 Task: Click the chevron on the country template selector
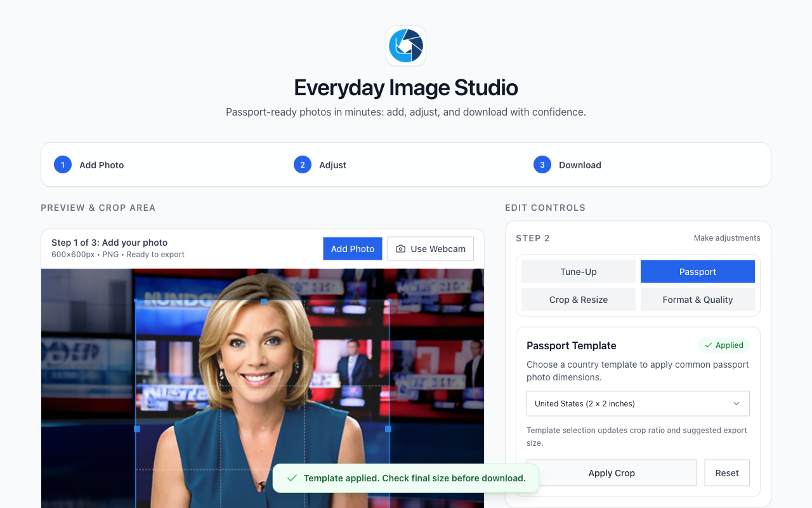click(736, 403)
